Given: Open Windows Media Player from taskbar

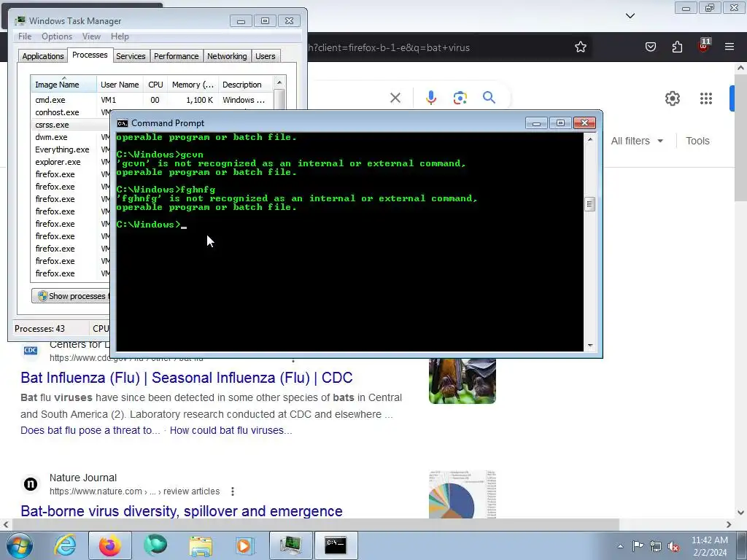Looking at the screenshot, I should pos(245,545).
